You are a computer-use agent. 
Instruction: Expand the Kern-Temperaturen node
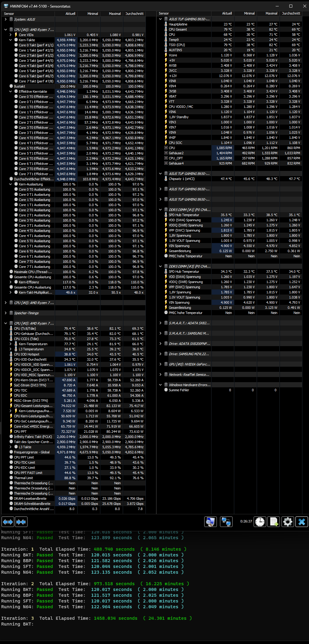(11, 344)
